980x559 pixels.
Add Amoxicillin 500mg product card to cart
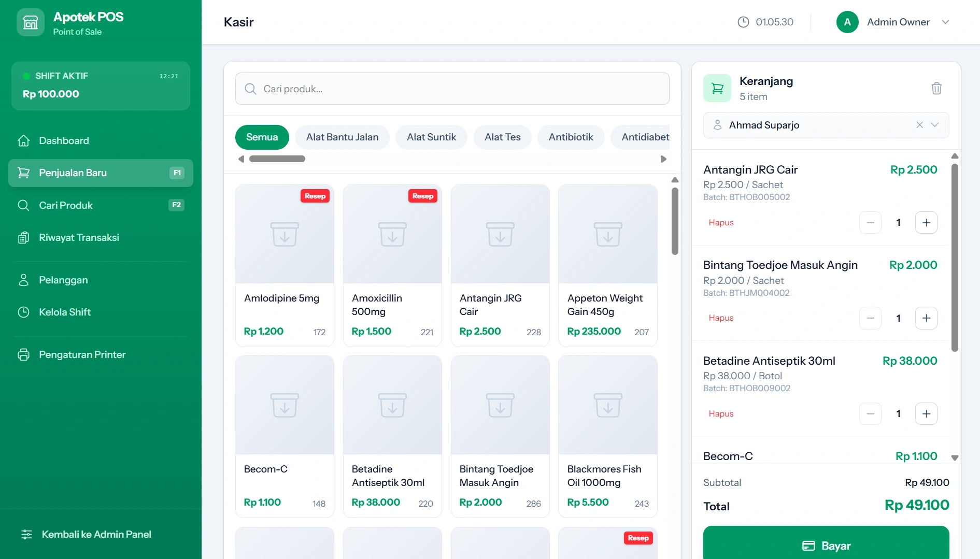click(x=392, y=266)
